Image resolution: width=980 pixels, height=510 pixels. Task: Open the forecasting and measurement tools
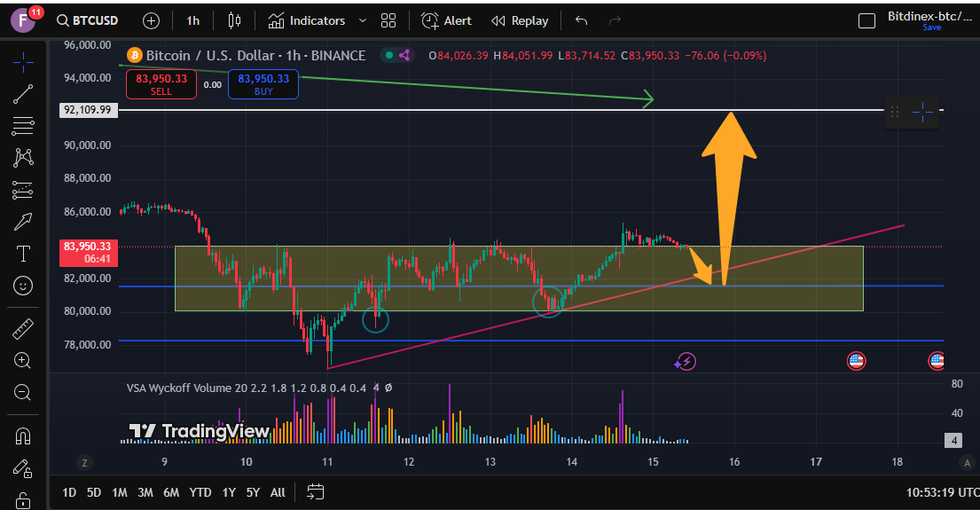pyautogui.click(x=23, y=190)
